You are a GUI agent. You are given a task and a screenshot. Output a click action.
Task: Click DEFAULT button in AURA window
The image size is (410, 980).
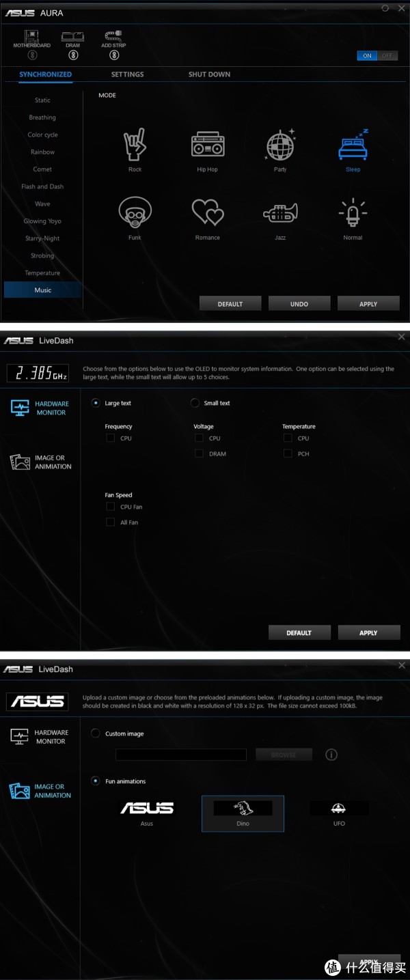tap(230, 304)
